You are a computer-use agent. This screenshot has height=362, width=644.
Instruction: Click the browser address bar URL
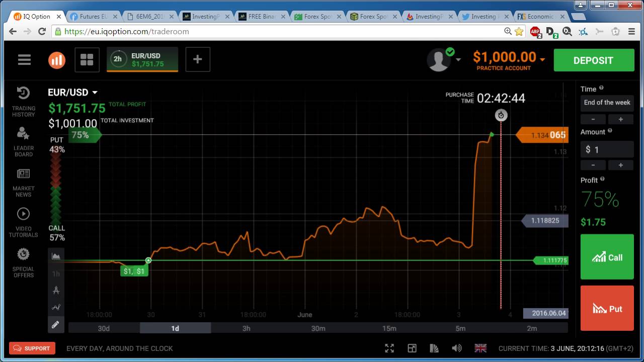[127, 31]
